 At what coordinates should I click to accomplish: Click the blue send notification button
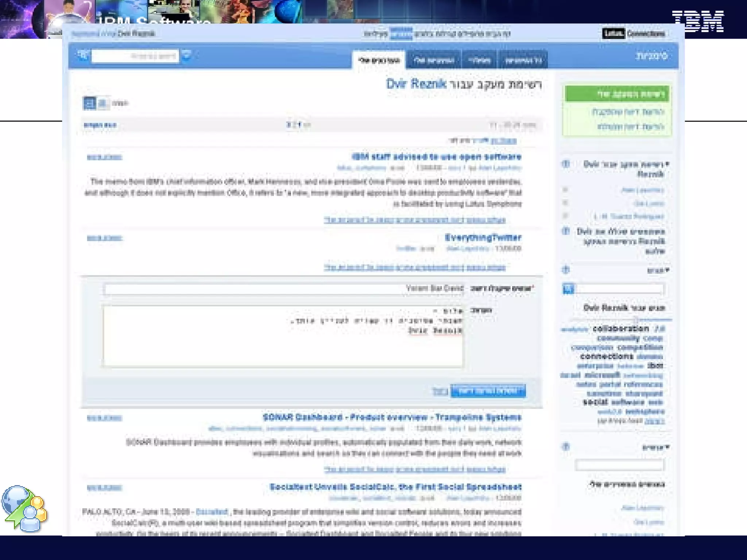[488, 391]
